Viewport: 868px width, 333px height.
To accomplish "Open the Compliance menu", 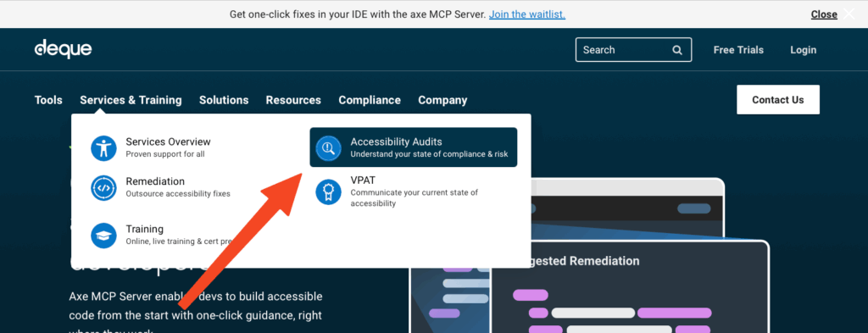I will coord(370,100).
